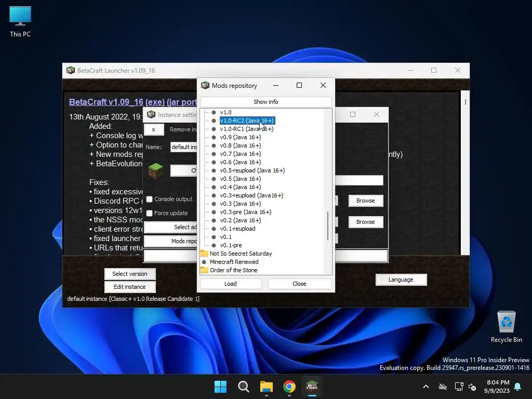Maximize the Mods repository window
Image resolution: width=532 pixels, height=399 pixels.
pos(299,85)
